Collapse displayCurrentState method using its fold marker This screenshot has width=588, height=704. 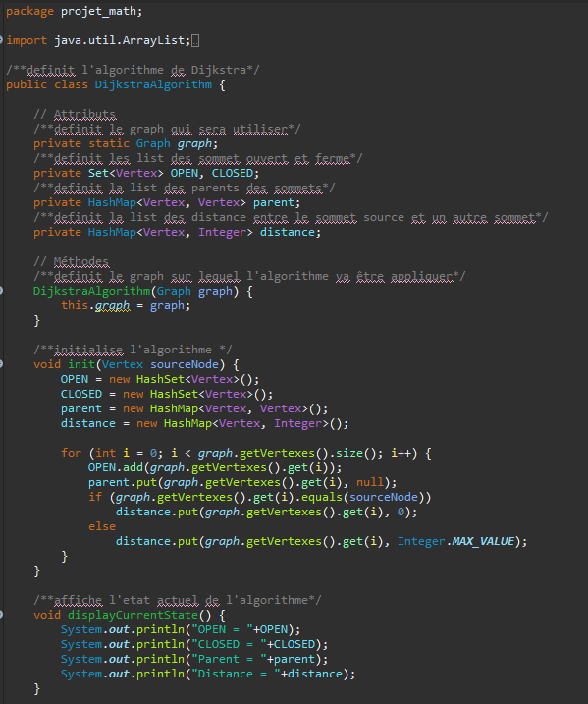[x=1, y=615]
